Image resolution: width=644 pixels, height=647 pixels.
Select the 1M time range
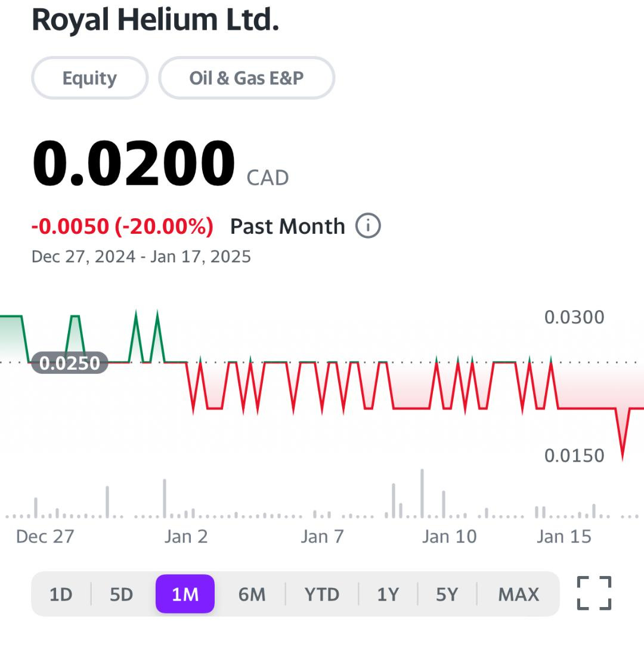185,594
